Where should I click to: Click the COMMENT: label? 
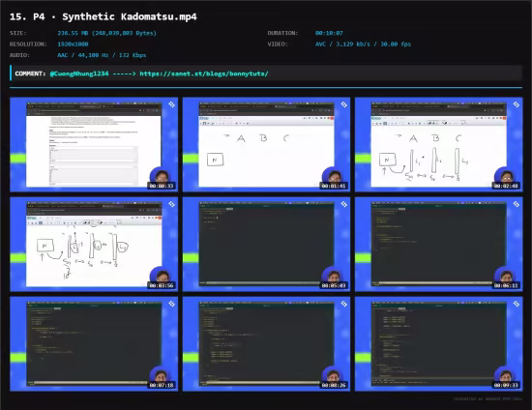click(x=30, y=73)
